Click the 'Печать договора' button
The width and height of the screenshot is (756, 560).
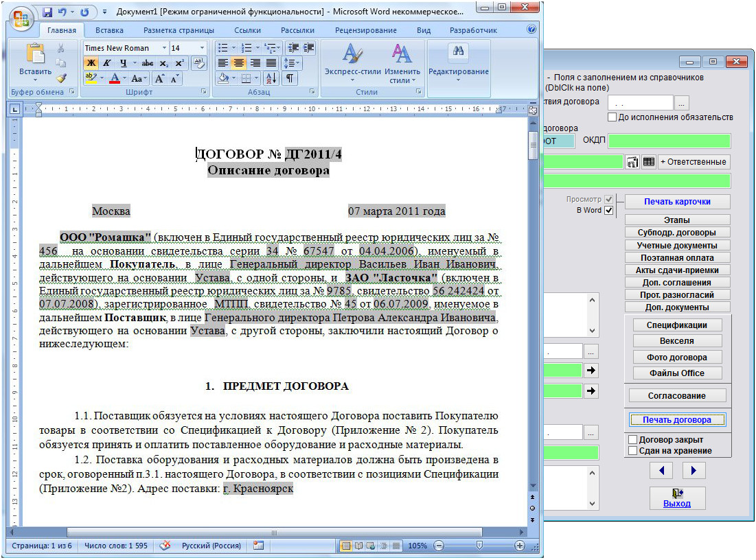[677, 420]
